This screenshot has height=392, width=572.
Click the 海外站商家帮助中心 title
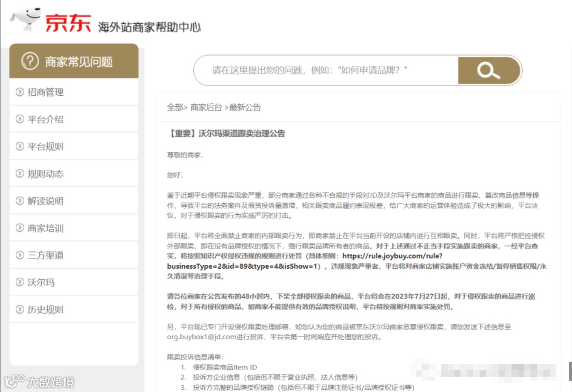click(x=149, y=27)
